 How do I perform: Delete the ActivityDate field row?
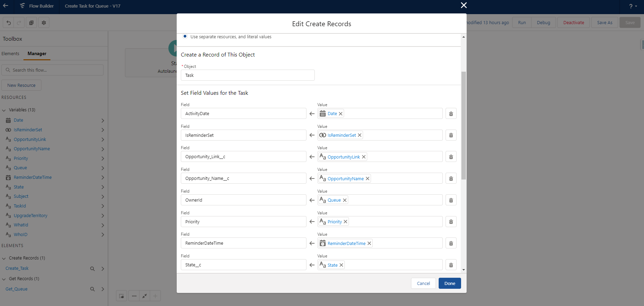451,114
